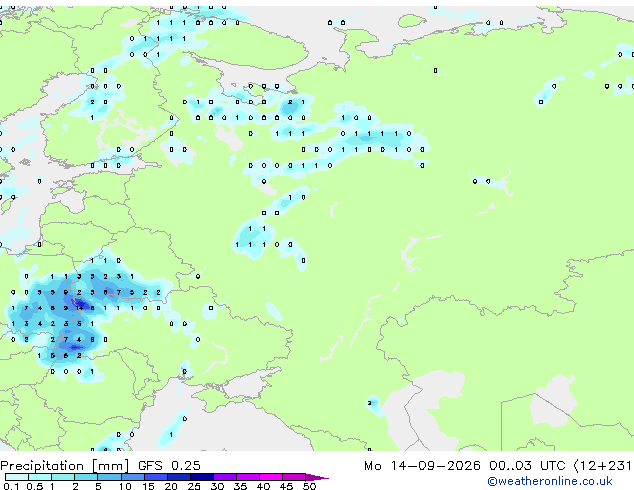The width and height of the screenshot is (634, 490).
Task: Select the 0.5–1 mm legend swatch
Action: 40,477
